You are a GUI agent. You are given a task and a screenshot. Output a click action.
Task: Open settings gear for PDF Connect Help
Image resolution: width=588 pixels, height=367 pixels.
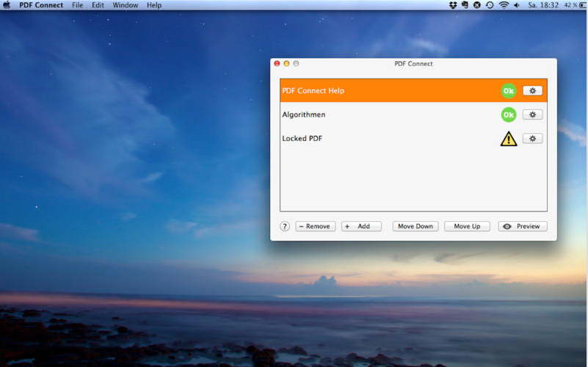point(532,91)
